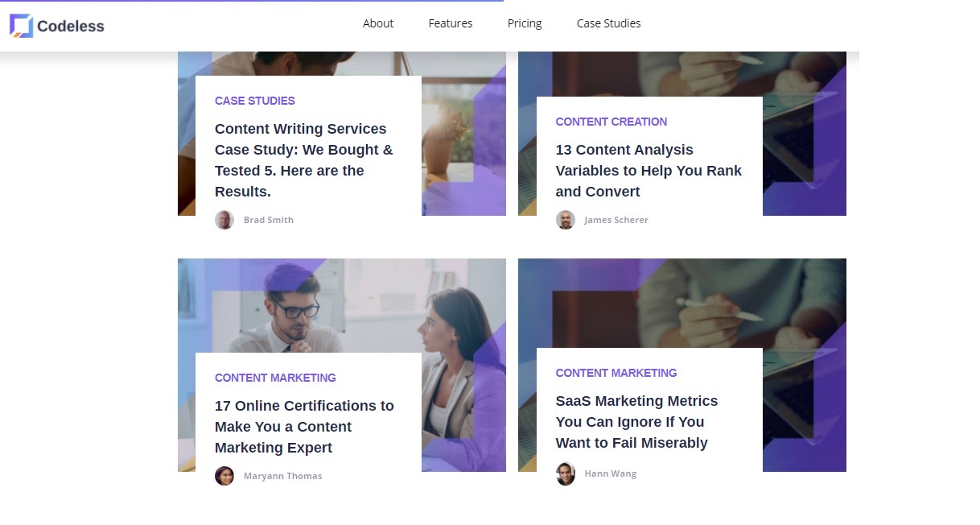Select the CONTENT CREATION category label
The height and width of the screenshot is (525, 980).
(611, 122)
